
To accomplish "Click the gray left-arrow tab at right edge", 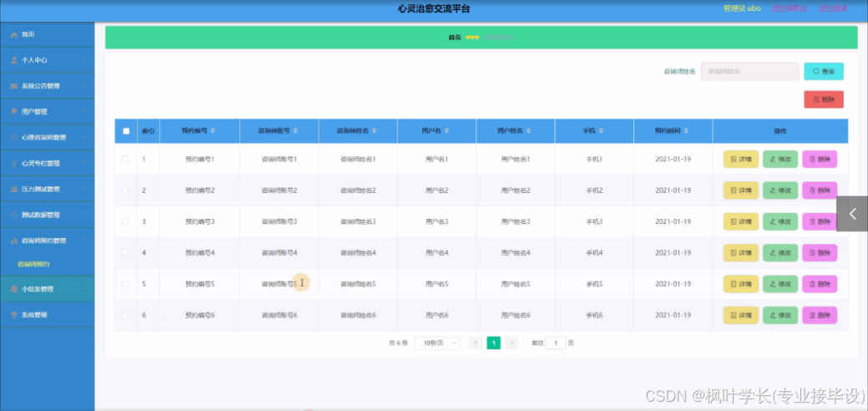I will (x=852, y=214).
